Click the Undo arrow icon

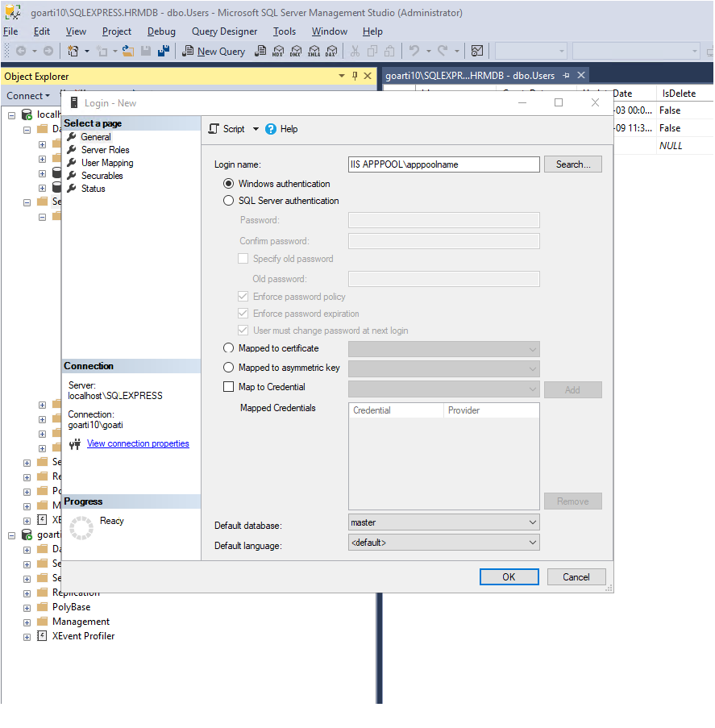414,50
